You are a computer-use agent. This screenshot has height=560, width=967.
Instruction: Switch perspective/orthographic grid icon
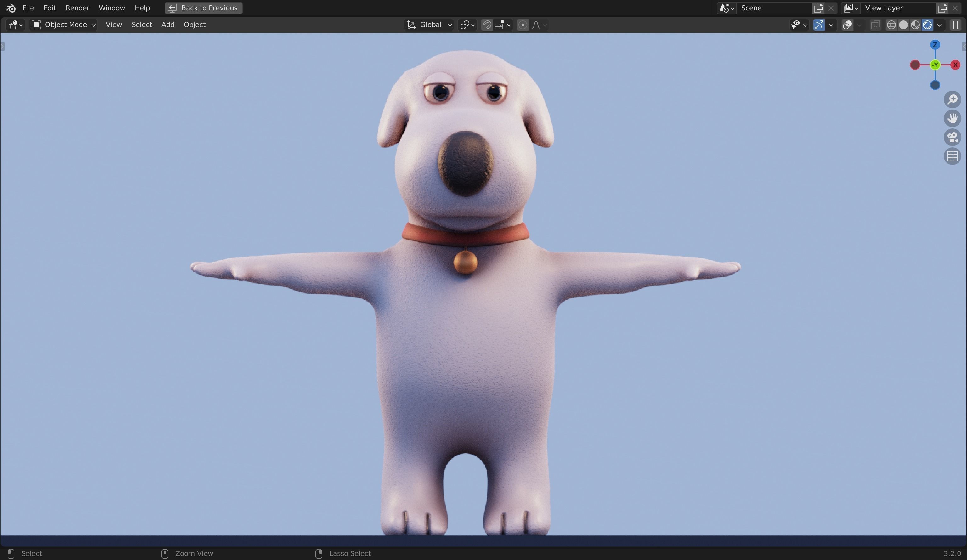953,156
